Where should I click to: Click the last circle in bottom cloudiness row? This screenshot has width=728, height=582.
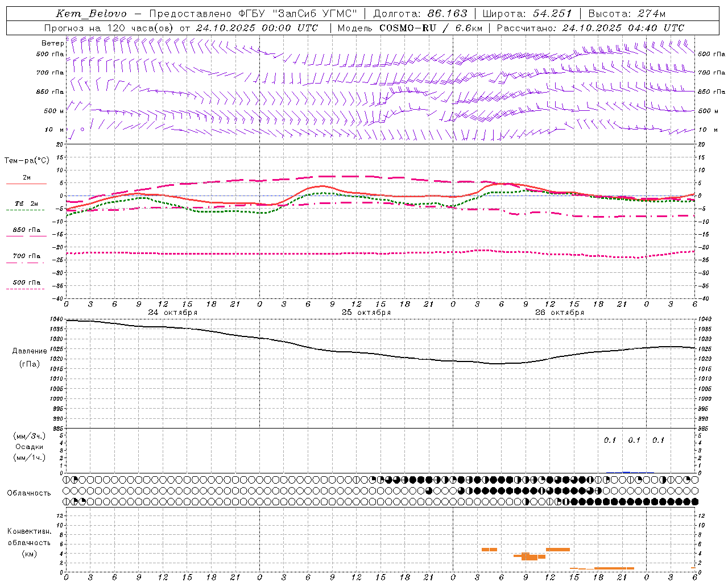pos(694,501)
